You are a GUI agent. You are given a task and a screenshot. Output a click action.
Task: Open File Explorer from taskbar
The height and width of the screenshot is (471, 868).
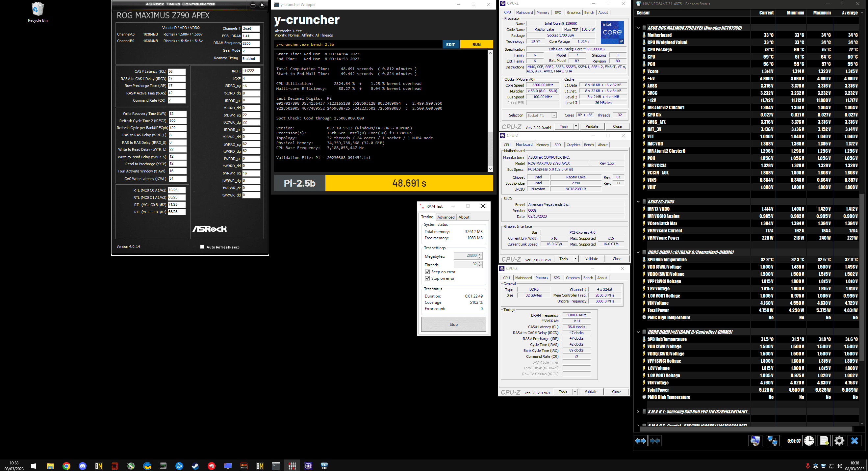pos(50,466)
